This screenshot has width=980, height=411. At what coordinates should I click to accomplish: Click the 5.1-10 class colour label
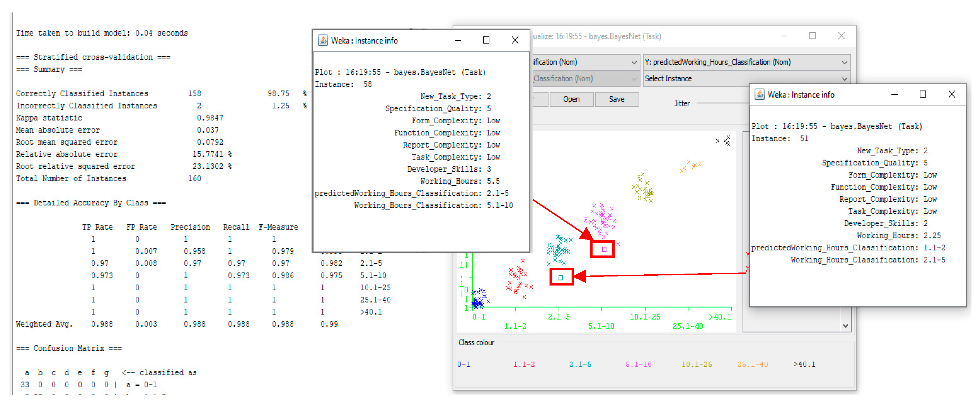pyautogui.click(x=638, y=364)
